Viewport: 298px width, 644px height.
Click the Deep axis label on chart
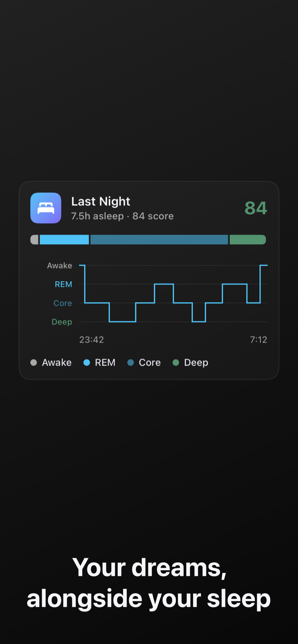pos(62,322)
